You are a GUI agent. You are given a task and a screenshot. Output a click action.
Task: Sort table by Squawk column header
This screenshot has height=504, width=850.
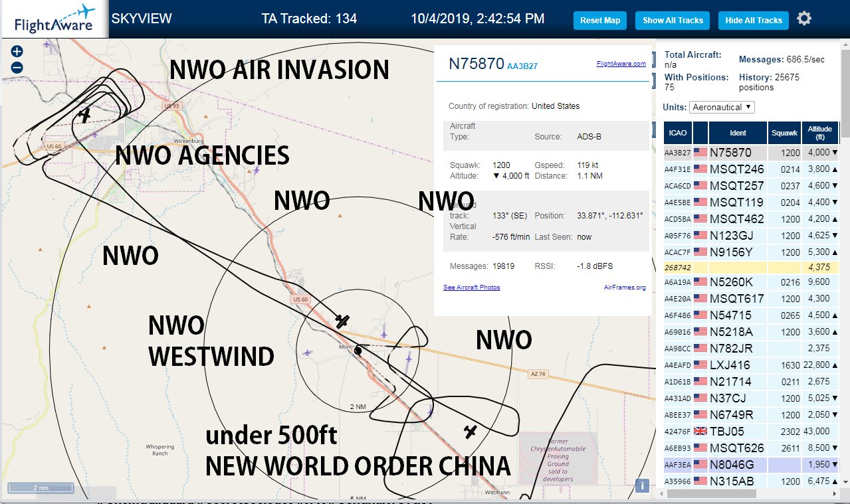(x=784, y=133)
